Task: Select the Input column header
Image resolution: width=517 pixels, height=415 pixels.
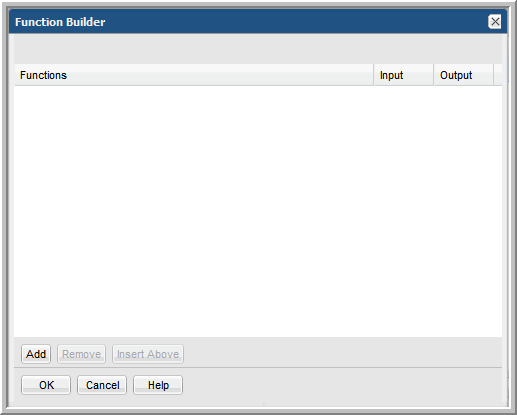Action: tap(404, 75)
